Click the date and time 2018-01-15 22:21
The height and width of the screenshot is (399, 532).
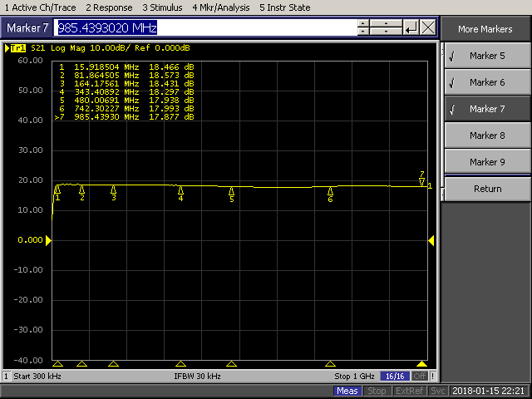(x=489, y=391)
